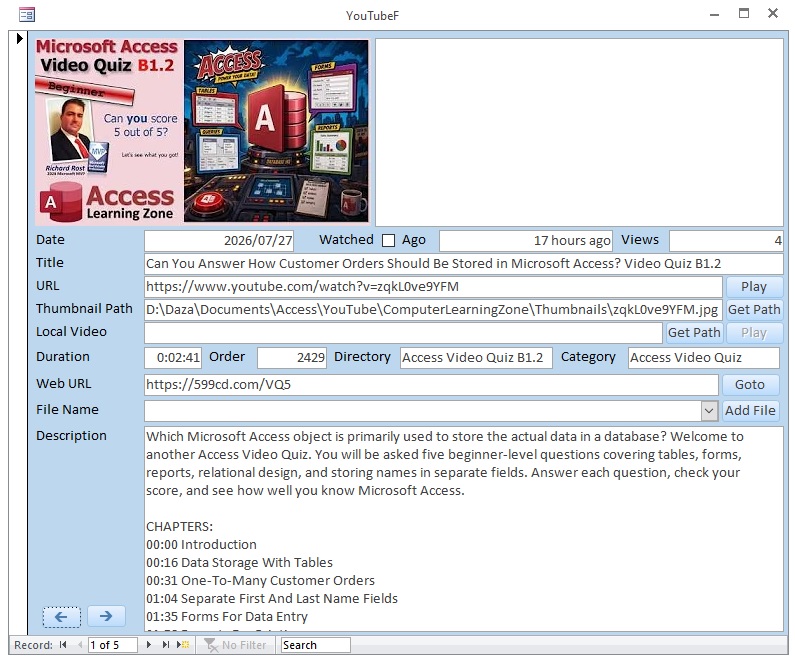This screenshot has height=657, width=795.
Task: Click the Watched label
Action: [346, 240]
